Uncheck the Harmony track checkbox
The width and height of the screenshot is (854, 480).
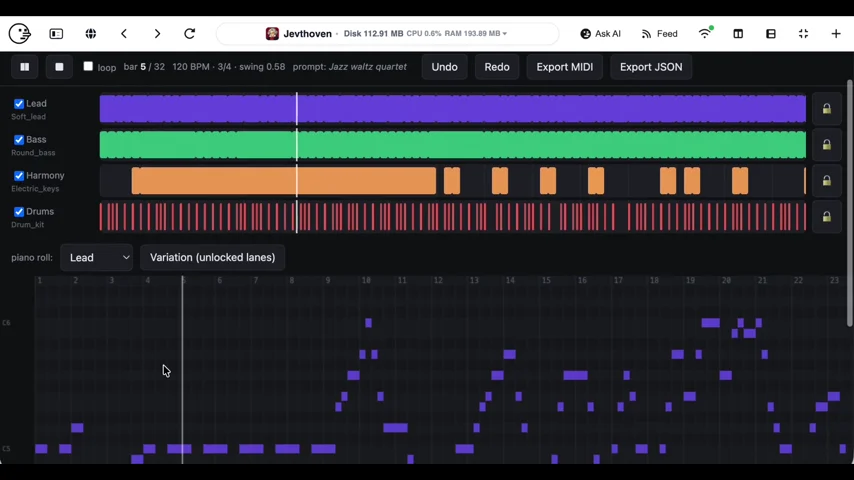19,175
